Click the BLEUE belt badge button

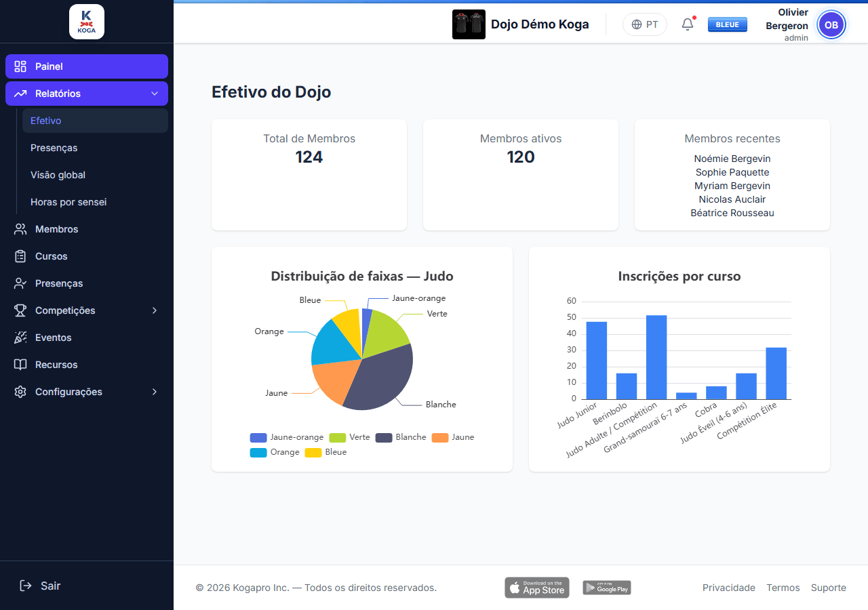(728, 24)
